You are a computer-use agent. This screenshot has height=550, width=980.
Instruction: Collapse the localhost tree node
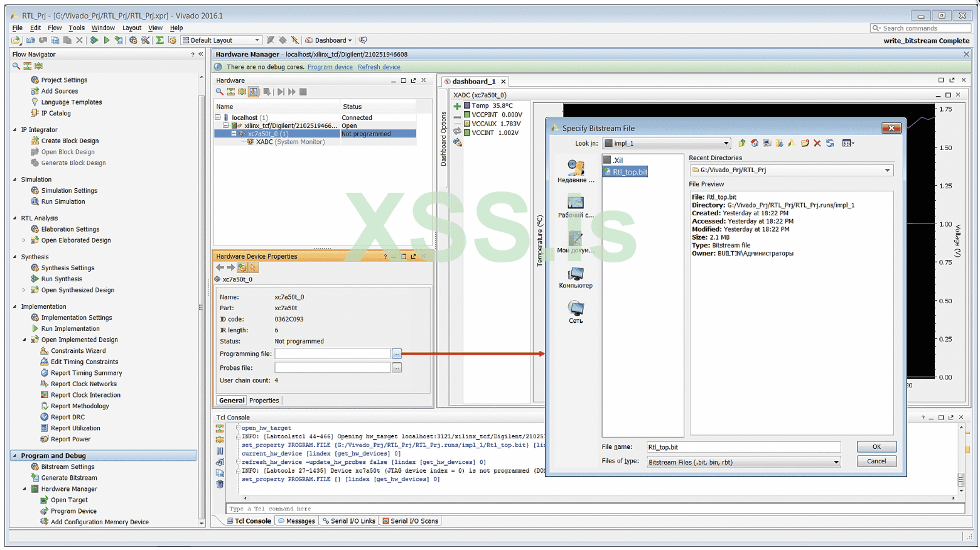pyautogui.click(x=218, y=117)
